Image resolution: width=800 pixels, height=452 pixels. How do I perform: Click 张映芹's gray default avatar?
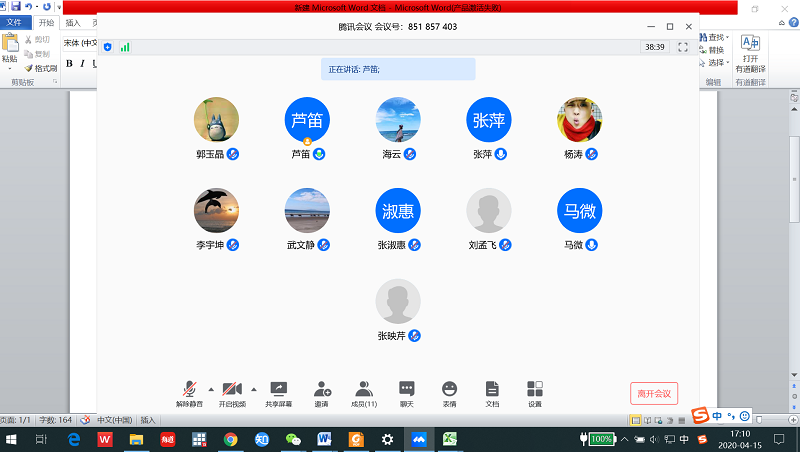[398, 302]
